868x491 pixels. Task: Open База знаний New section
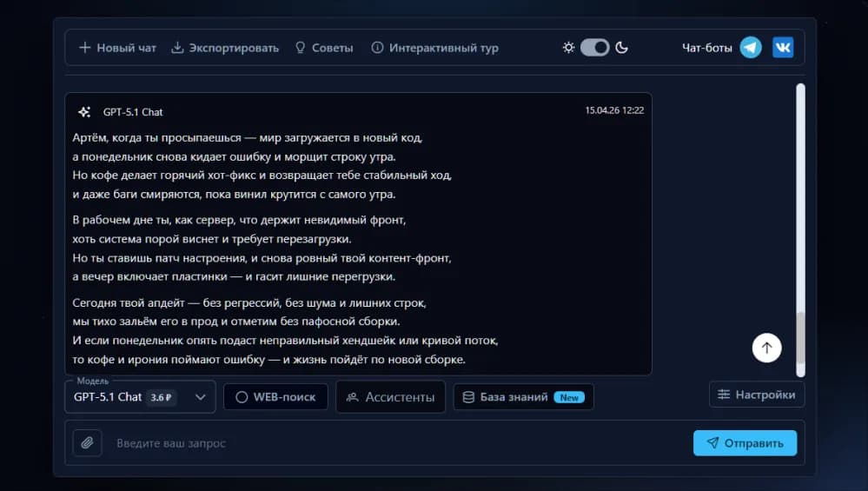click(x=523, y=397)
